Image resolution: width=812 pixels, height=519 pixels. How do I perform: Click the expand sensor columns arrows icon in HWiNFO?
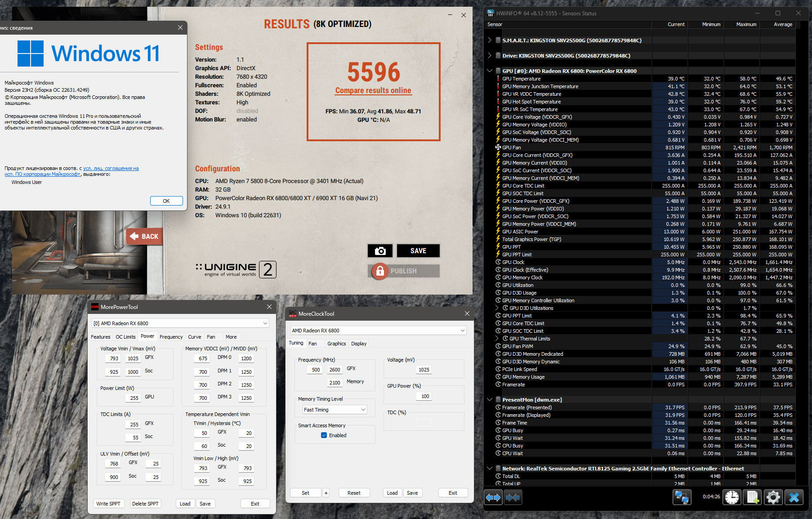(x=493, y=497)
